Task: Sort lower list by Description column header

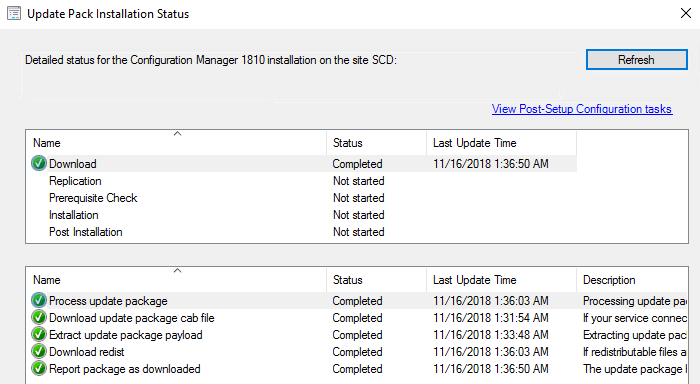Action: coord(632,280)
